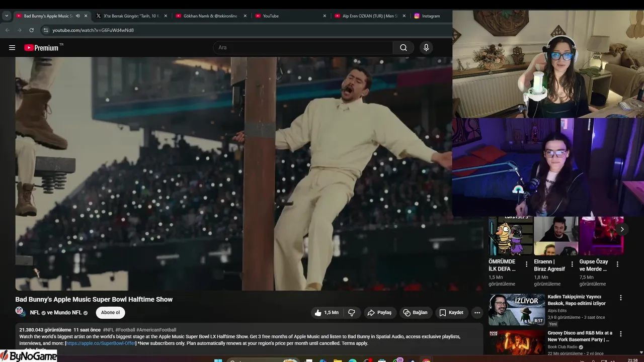Screen dimensions: 644x362
Task: Close the Bad Bunny's Apple Music tab
Action: [x=86, y=16]
